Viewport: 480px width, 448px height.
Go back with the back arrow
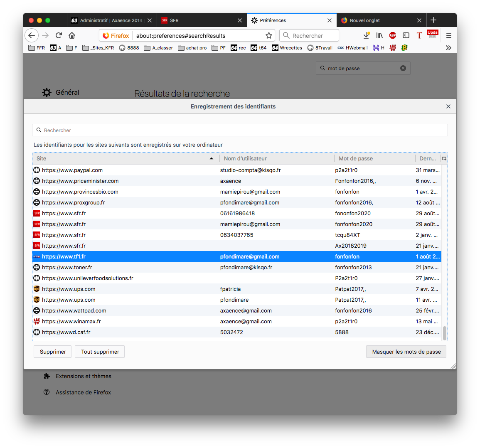[32, 35]
